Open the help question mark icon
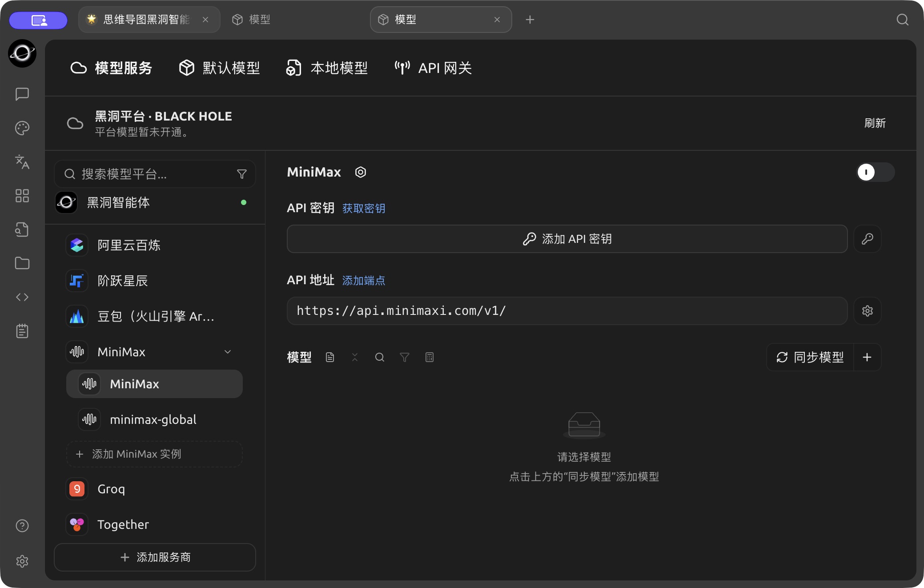 click(22, 526)
